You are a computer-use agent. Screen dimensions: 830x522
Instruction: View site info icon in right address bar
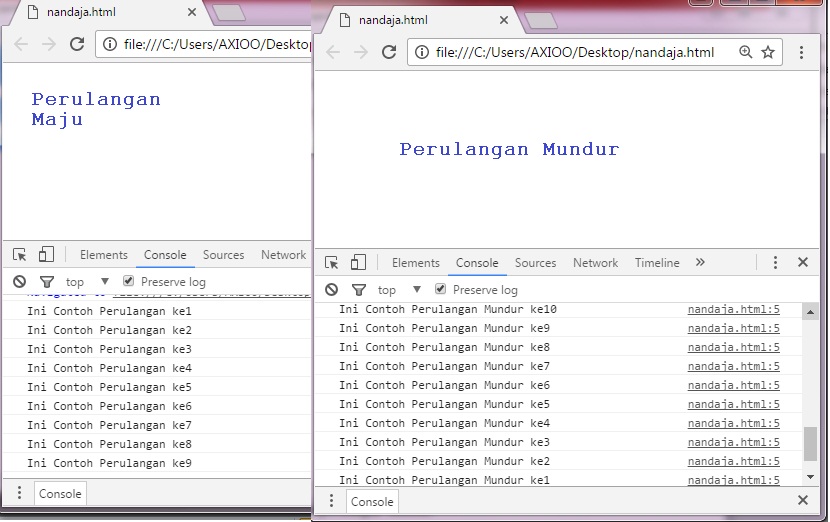[x=421, y=52]
